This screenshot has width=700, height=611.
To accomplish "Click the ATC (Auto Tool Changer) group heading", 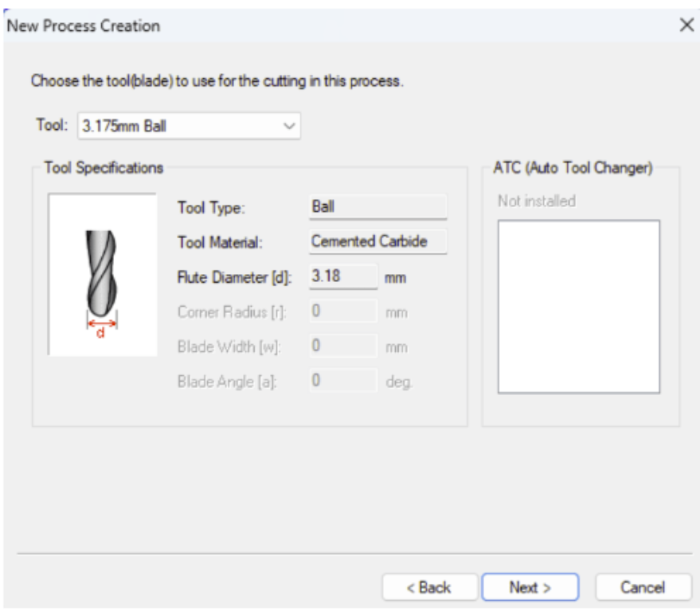I will [573, 168].
